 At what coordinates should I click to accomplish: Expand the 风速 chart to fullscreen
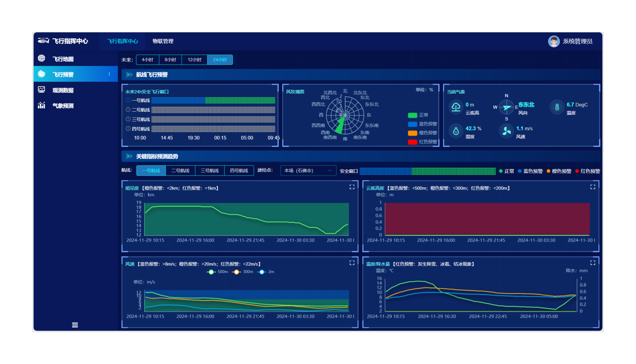click(352, 263)
